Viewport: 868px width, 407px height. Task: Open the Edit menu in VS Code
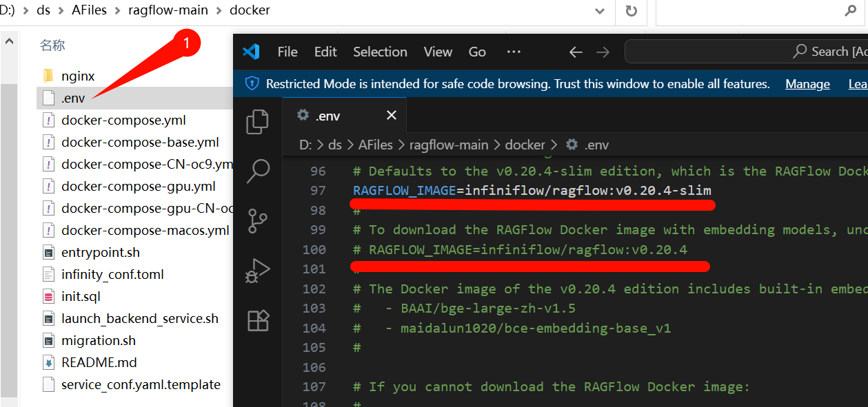pos(325,52)
